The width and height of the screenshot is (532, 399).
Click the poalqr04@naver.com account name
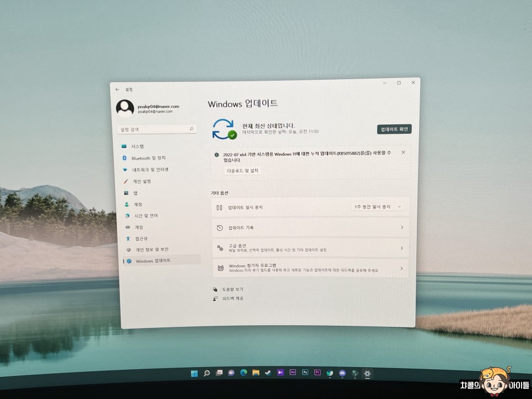tap(159, 106)
